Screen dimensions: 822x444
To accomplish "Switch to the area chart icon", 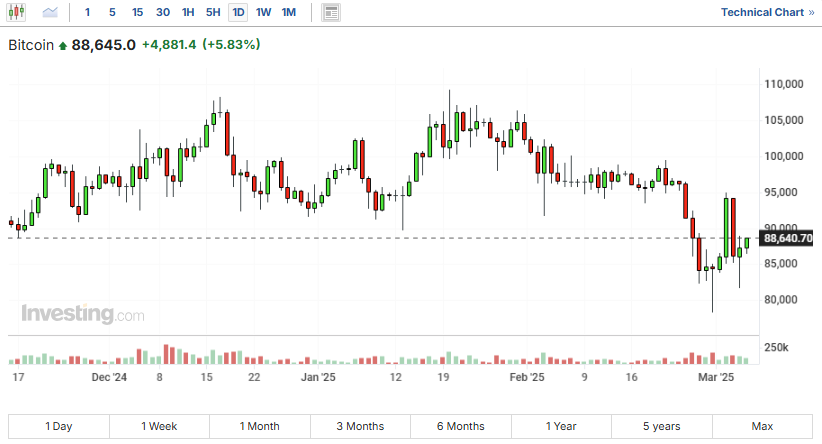I will pyautogui.click(x=50, y=12).
